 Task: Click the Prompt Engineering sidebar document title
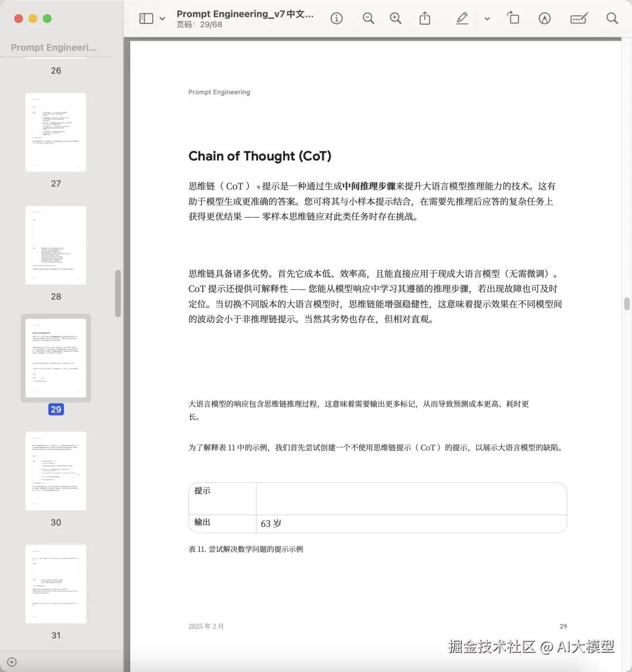tap(54, 47)
